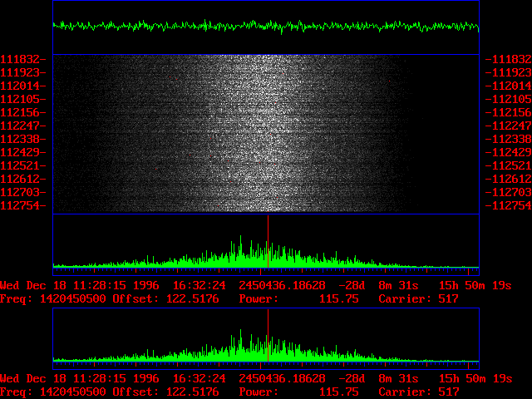Screen dimensions: 532x399
Task: Select the left axis label 112521-
Action: (23, 166)
